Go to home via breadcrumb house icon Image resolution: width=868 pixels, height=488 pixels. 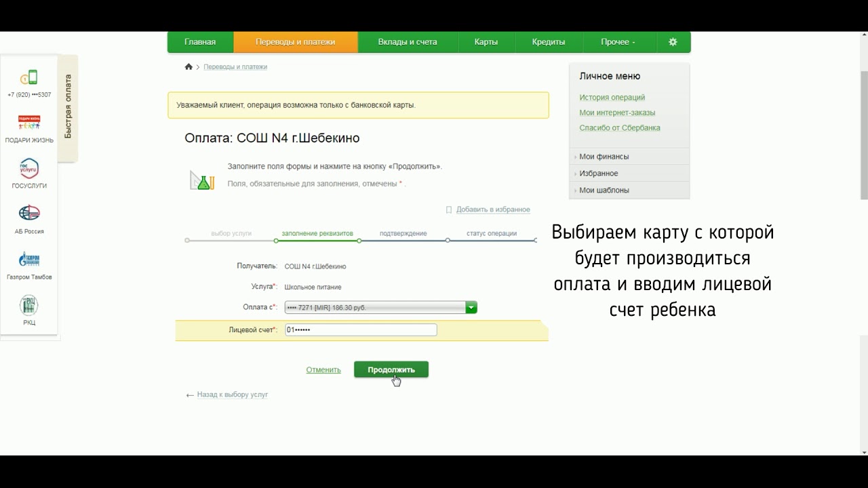[189, 66]
